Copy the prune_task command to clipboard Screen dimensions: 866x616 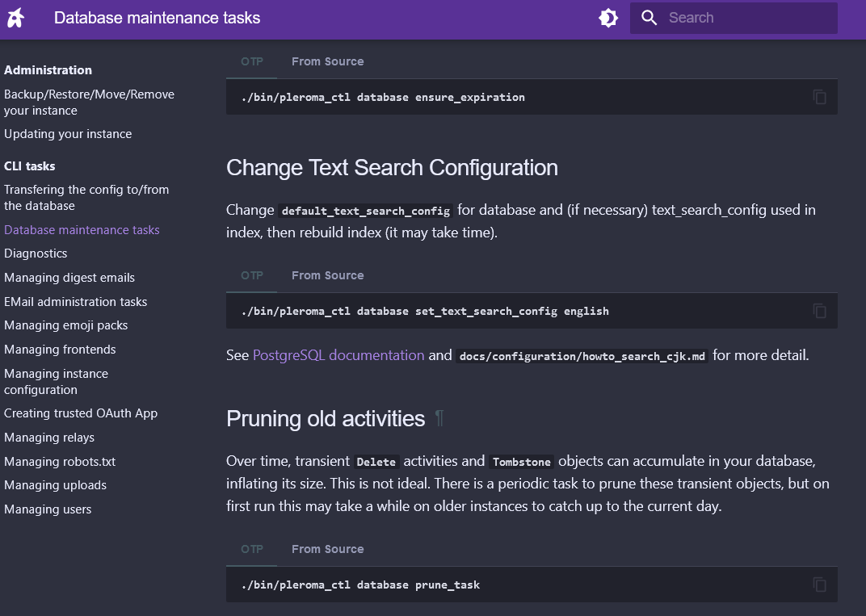820,585
